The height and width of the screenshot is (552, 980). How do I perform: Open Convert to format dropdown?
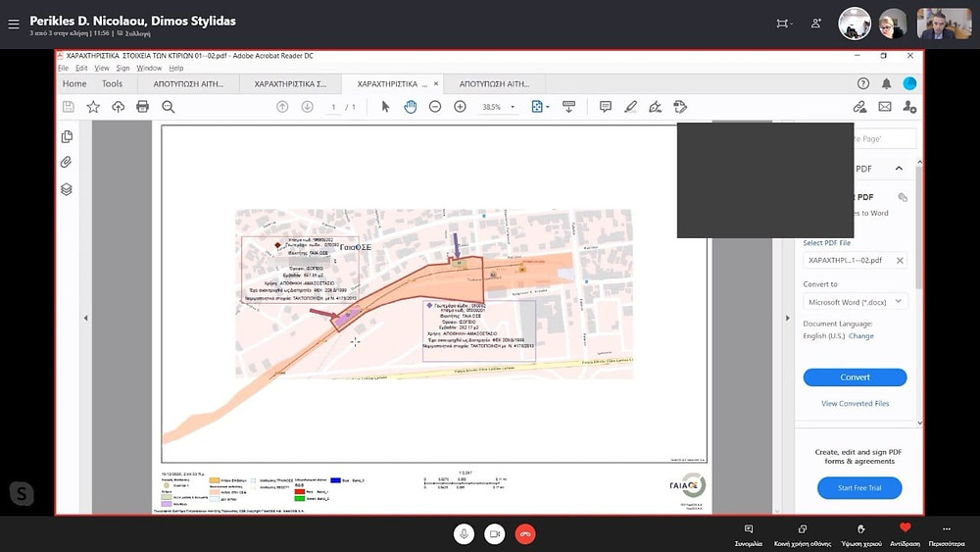[855, 302]
